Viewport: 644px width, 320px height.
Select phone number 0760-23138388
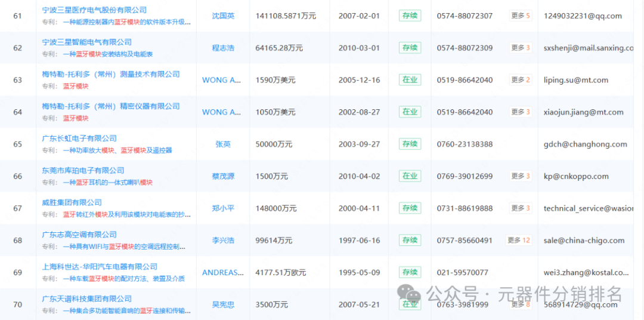click(x=465, y=144)
